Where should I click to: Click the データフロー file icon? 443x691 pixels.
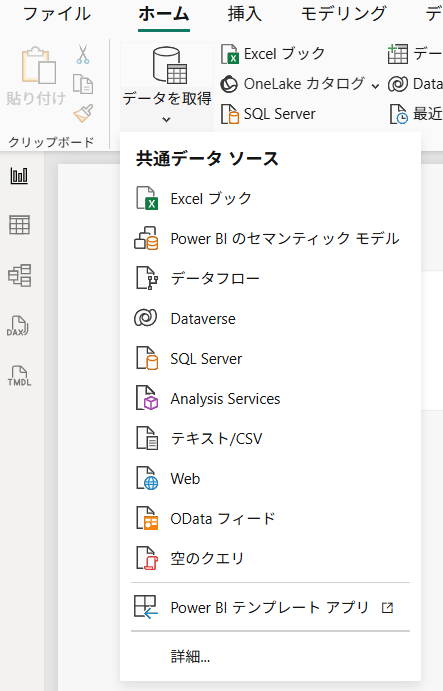(146, 278)
